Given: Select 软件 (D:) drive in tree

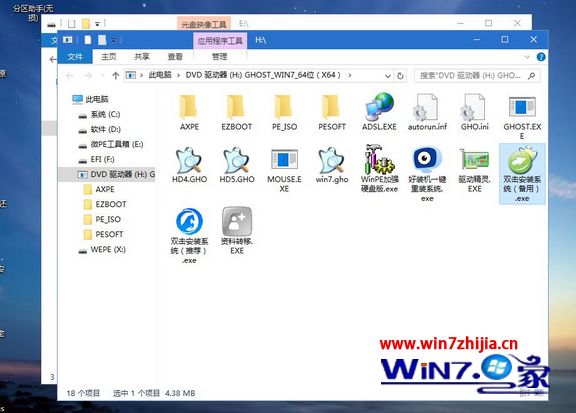Looking at the screenshot, I should pos(99,129).
